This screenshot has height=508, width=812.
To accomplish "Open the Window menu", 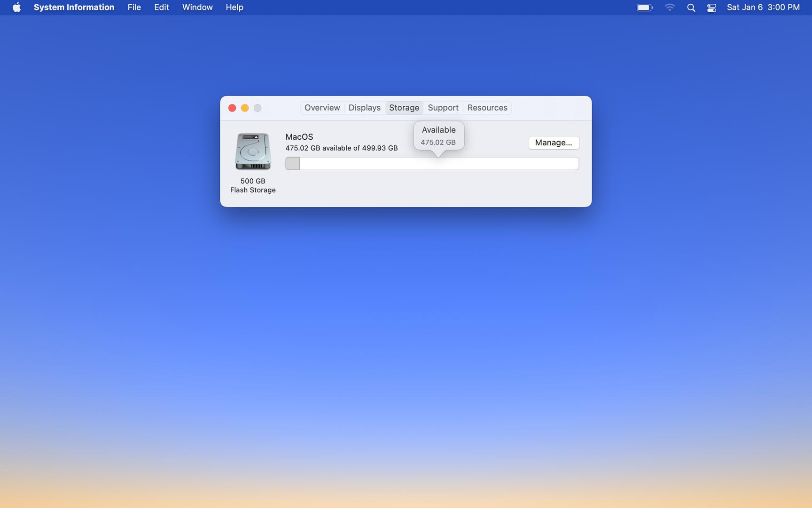I will (x=197, y=8).
